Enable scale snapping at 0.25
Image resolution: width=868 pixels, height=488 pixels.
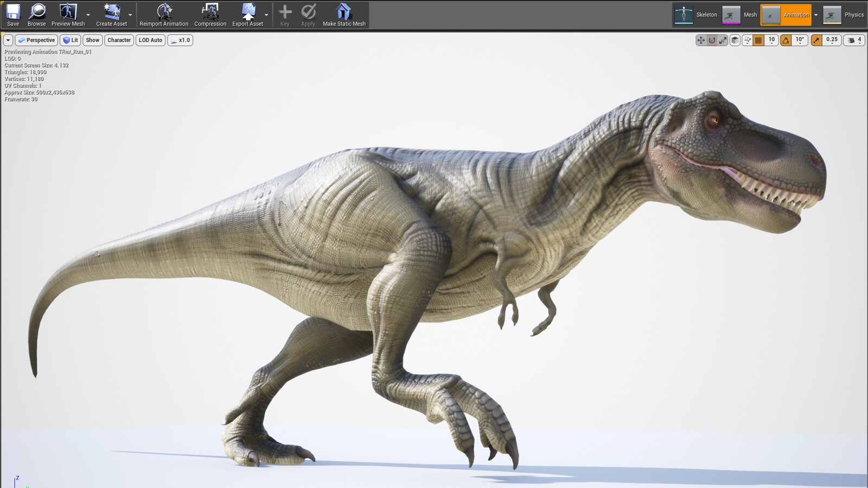816,40
